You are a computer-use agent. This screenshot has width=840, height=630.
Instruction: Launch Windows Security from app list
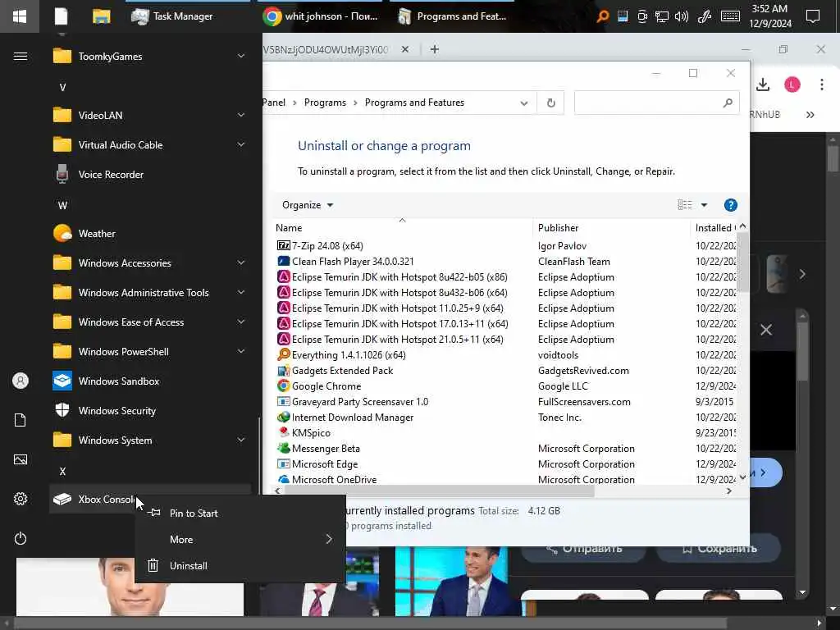150,411
